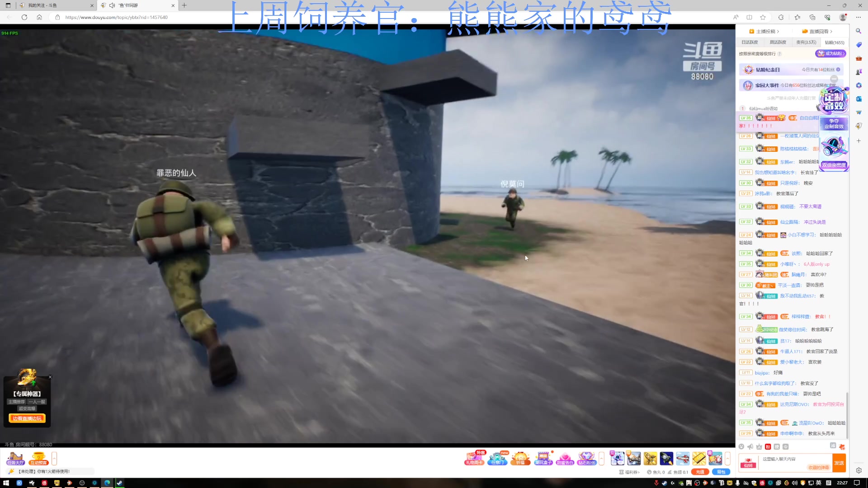Click the Windows Start button
This screenshot has width=868, height=488.
point(6,483)
